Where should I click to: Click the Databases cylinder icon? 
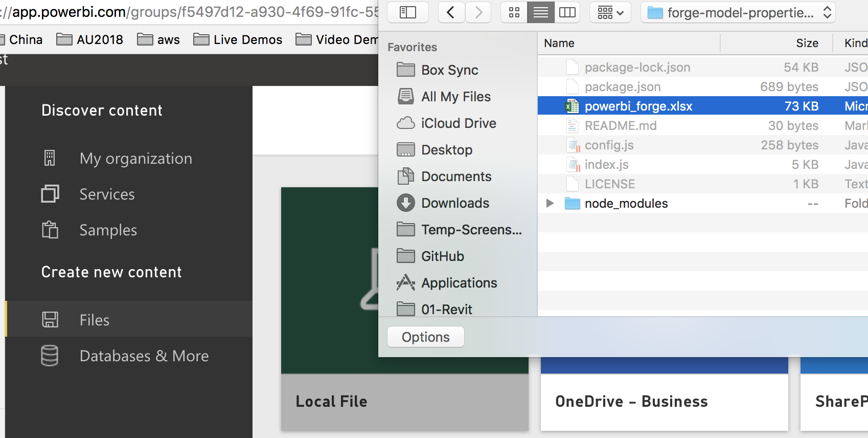50,355
